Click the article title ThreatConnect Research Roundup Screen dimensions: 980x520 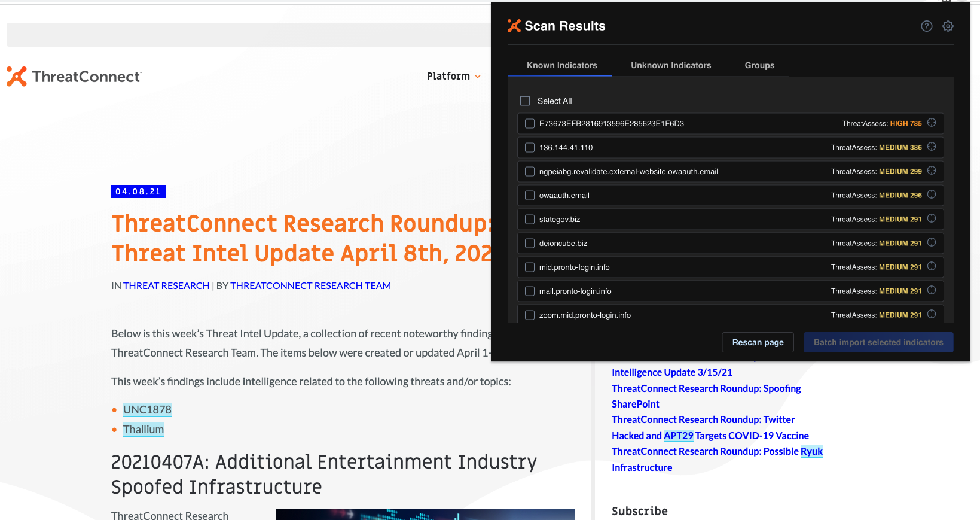[301, 238]
